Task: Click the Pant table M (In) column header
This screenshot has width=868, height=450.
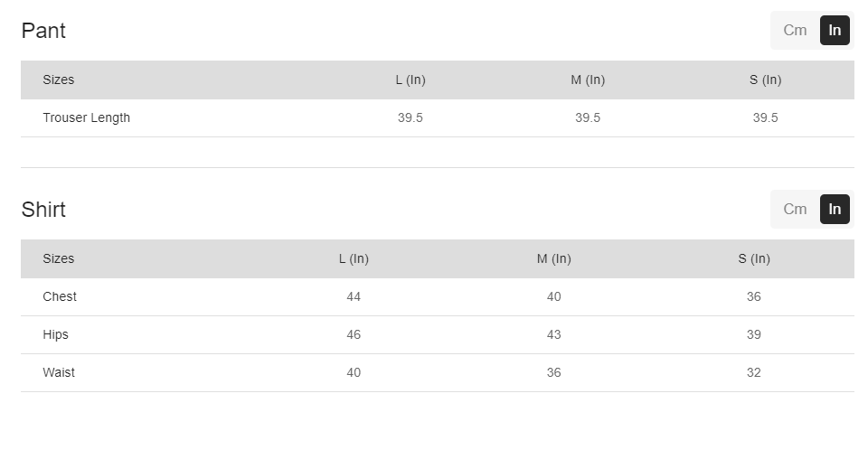Action: click(588, 80)
